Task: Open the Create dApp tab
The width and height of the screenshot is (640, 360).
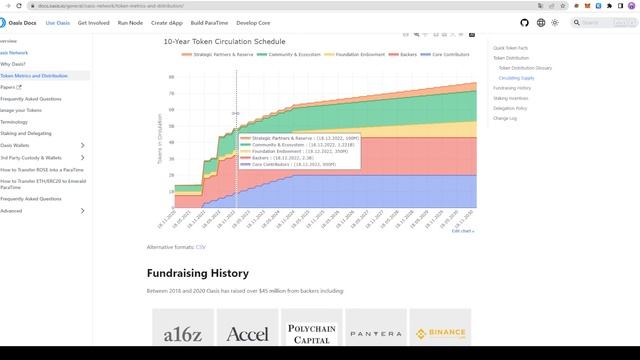Action: [x=167, y=23]
